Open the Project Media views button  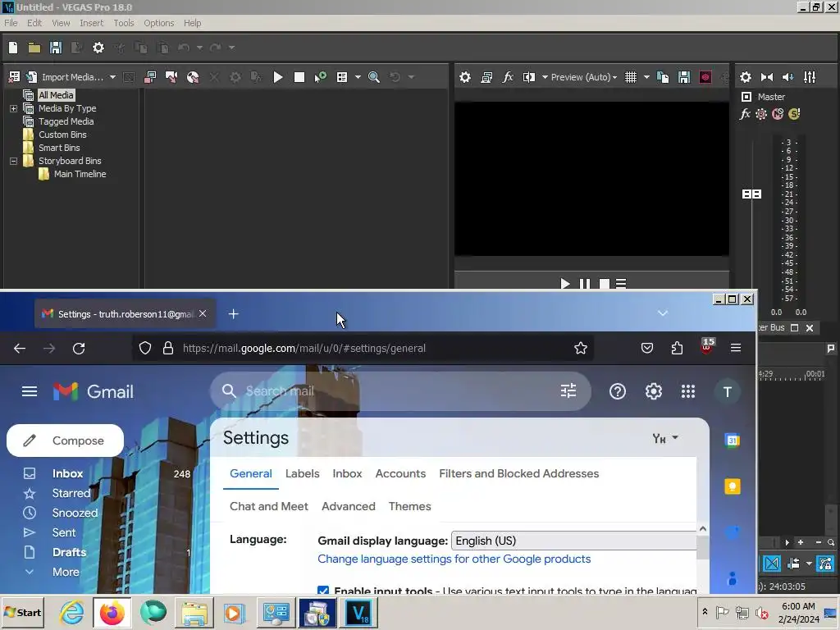click(342, 77)
